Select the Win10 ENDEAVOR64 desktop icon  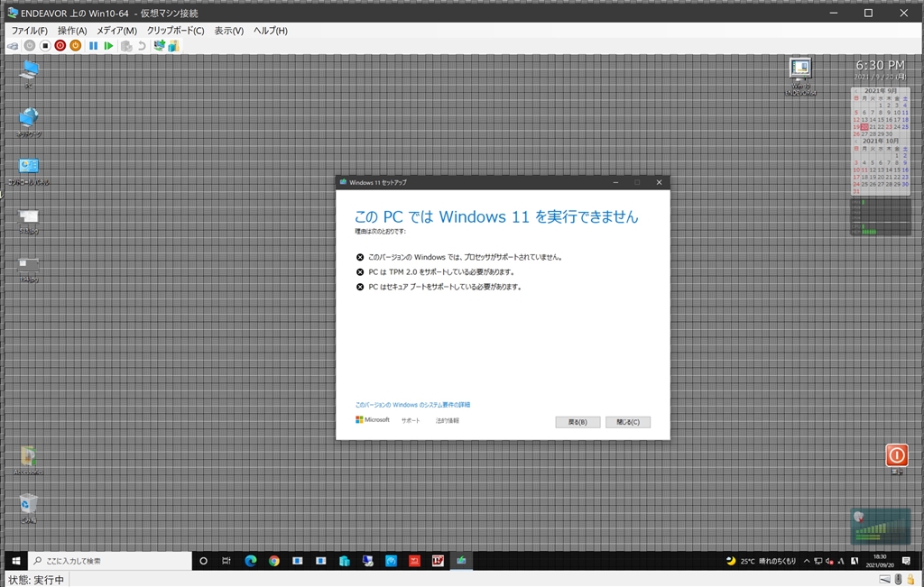click(800, 77)
